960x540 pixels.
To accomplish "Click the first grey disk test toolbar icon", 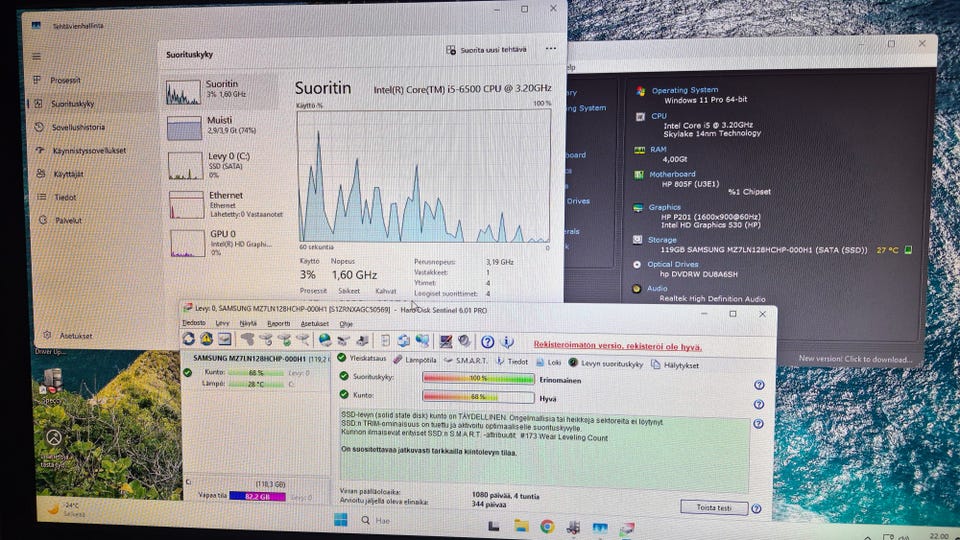I will (247, 339).
